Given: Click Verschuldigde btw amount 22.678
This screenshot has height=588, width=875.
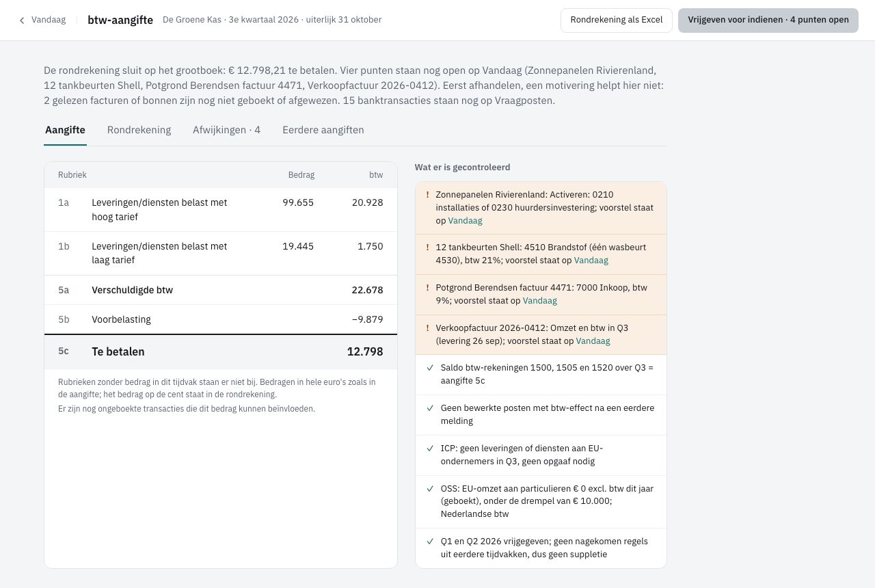Looking at the screenshot, I should coord(367,290).
